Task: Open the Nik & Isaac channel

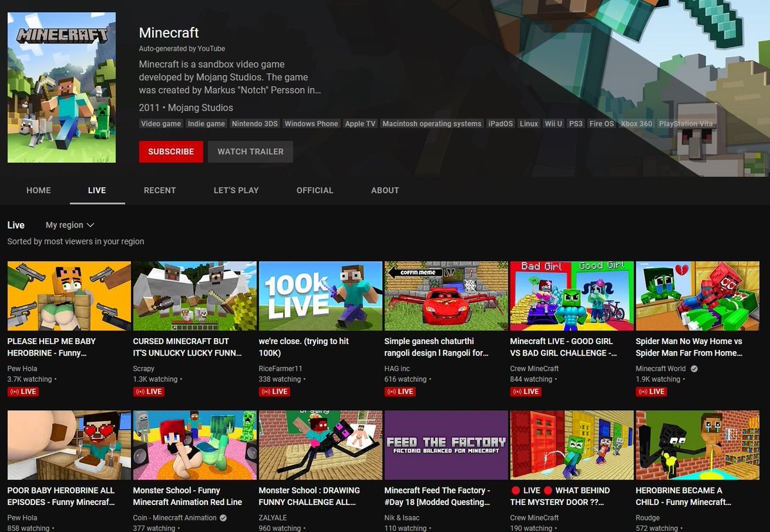Action: click(x=403, y=517)
